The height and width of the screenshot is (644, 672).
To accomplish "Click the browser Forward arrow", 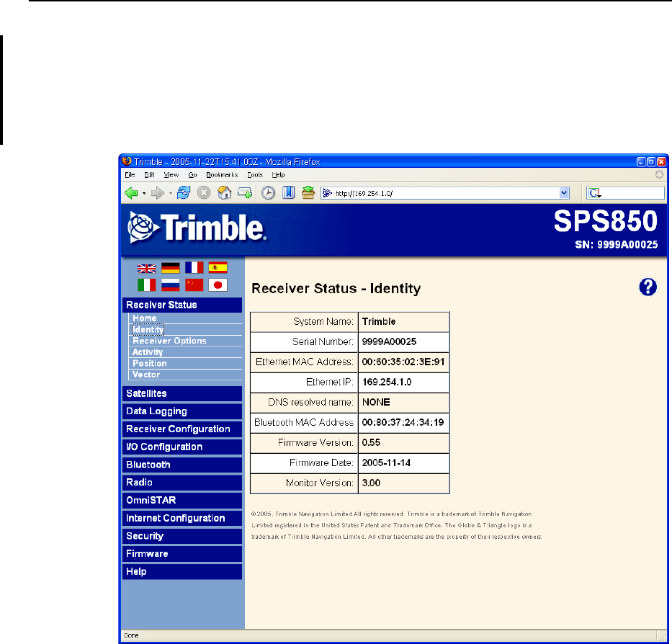I will pyautogui.click(x=157, y=193).
